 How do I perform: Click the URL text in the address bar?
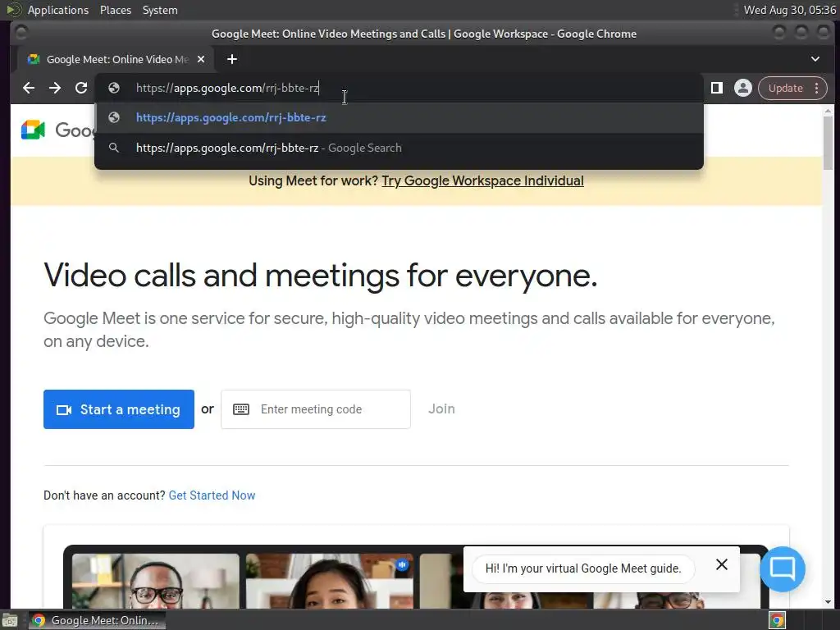pos(227,88)
